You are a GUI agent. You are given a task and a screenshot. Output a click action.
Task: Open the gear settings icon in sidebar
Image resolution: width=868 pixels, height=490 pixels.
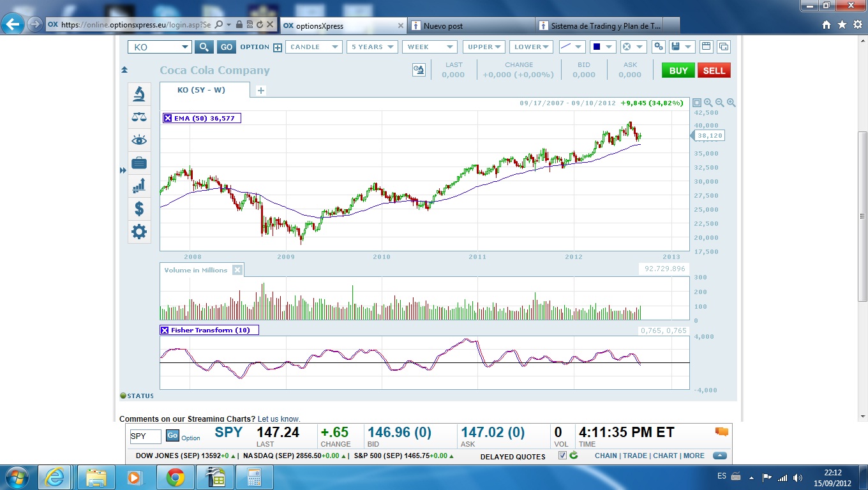(139, 232)
